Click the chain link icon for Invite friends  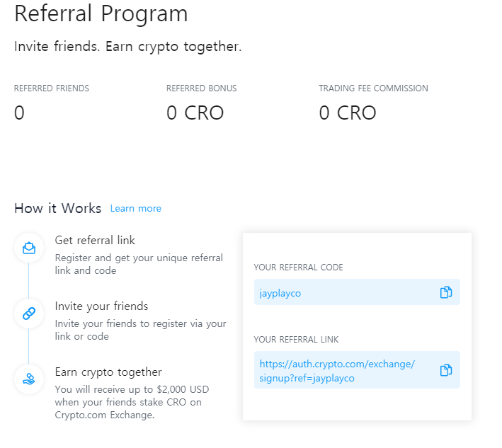coord(29,314)
